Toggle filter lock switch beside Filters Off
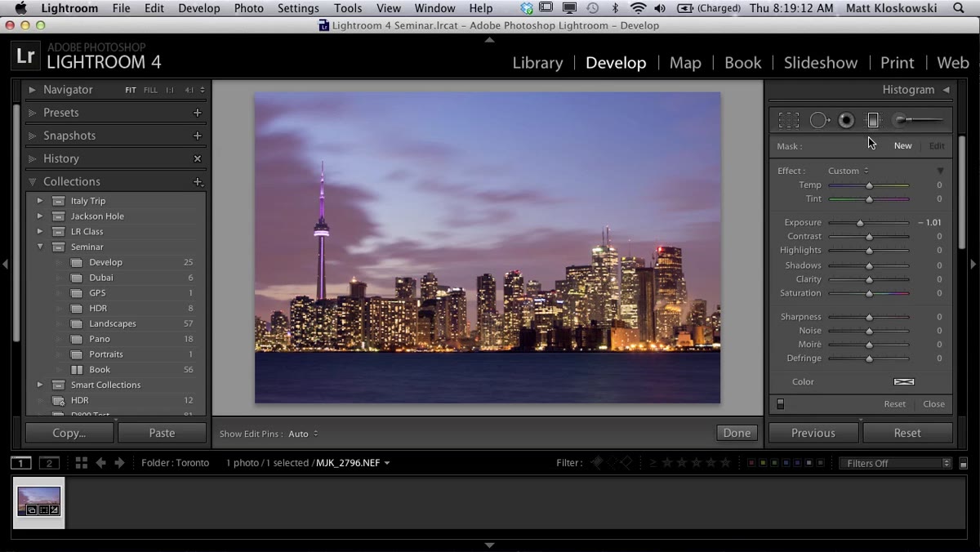The image size is (980, 552). point(964,463)
